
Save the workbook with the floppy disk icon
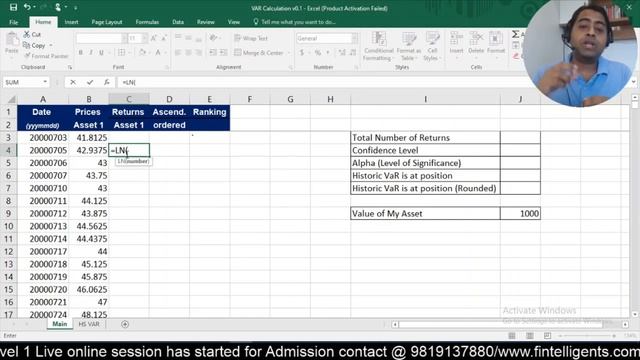point(13,7)
